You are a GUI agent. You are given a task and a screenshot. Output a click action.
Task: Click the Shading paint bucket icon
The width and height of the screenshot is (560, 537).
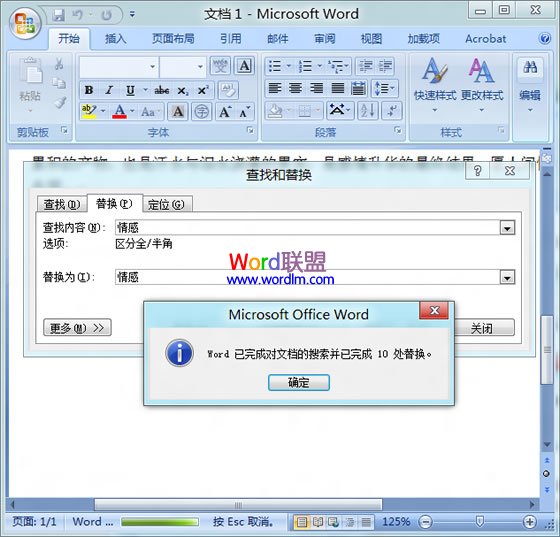pyautogui.click(x=275, y=111)
